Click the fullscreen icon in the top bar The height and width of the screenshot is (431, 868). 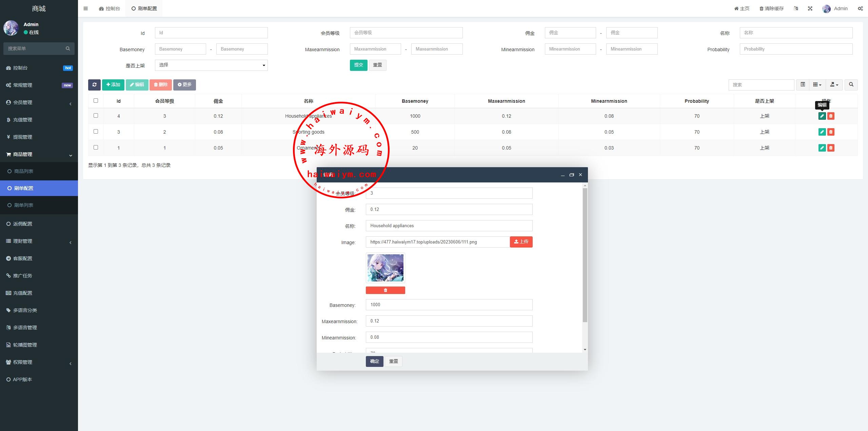(810, 8)
